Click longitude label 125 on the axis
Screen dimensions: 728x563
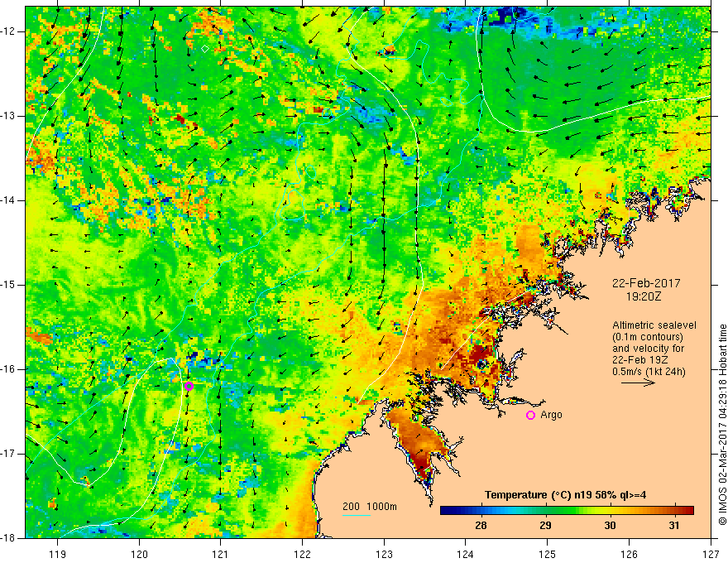click(548, 554)
